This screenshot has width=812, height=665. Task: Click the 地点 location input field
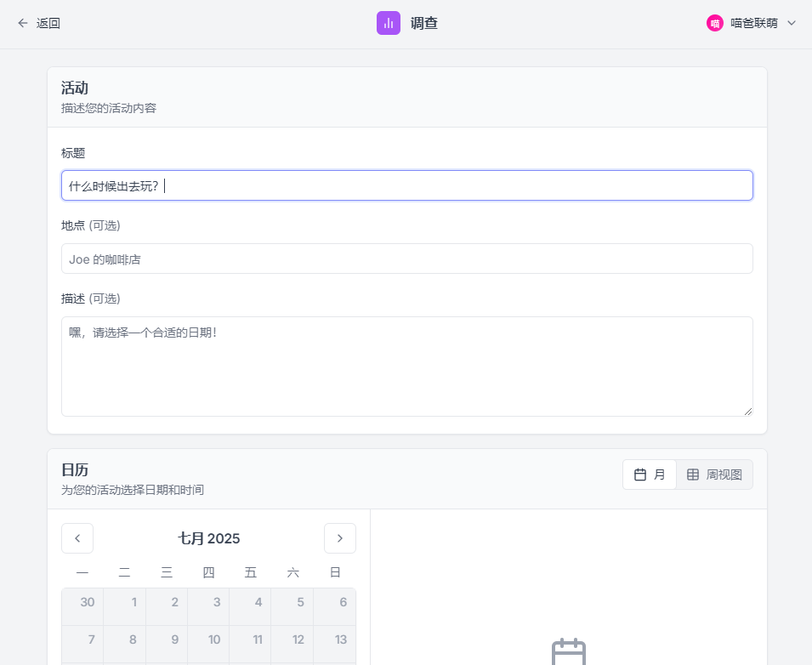point(407,259)
